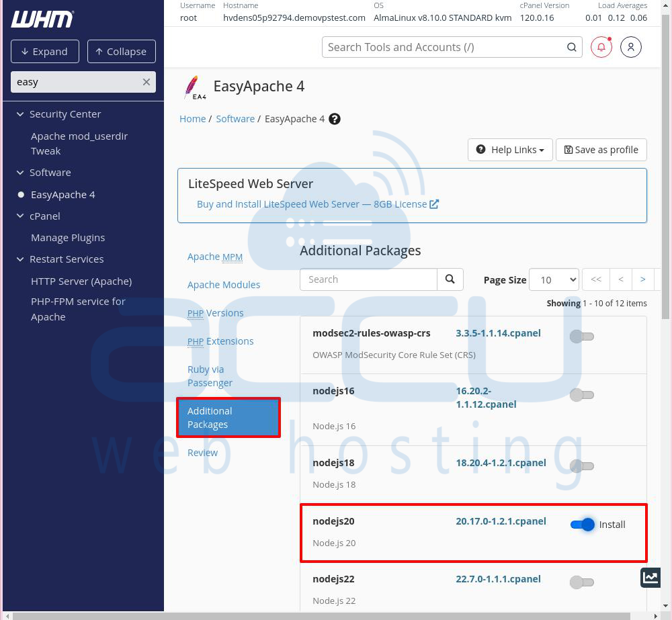Click the hostname hvdens05p92794.demovpstest.com
The height and width of the screenshot is (620, 672).
[x=294, y=18]
